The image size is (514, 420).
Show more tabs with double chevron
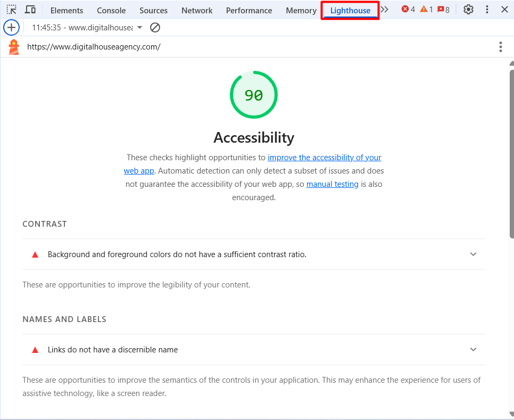385,10
